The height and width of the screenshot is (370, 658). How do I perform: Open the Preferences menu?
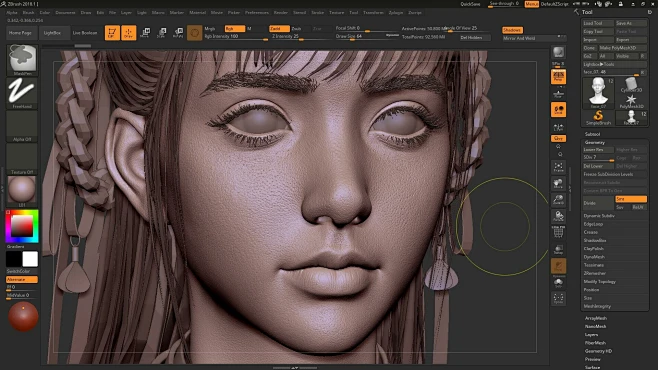(257, 13)
